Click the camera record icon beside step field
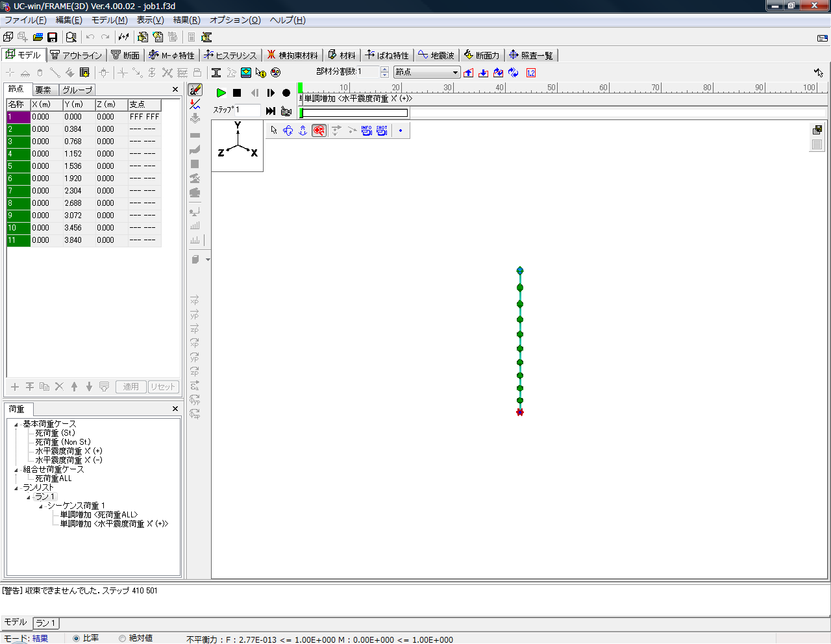831x644 pixels. tap(286, 111)
